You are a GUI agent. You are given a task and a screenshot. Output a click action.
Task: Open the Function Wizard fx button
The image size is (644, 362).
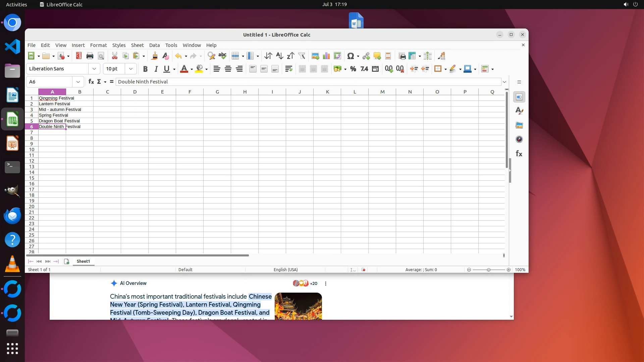(91, 81)
